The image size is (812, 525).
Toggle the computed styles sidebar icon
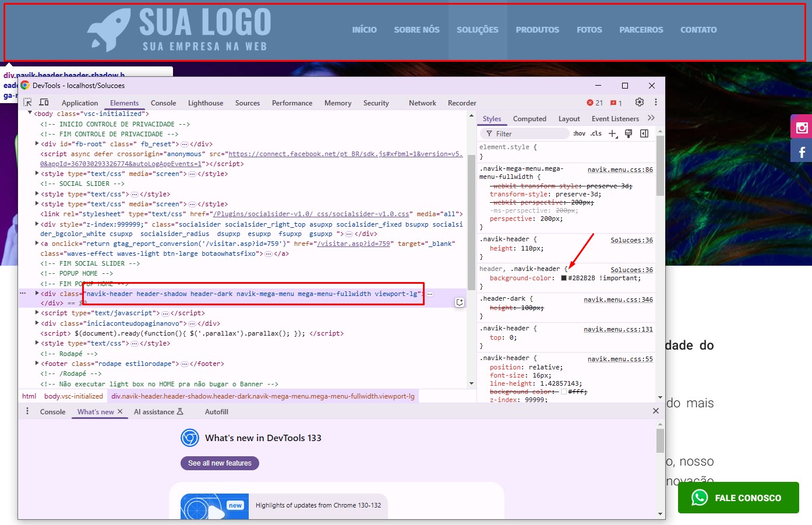tap(644, 134)
